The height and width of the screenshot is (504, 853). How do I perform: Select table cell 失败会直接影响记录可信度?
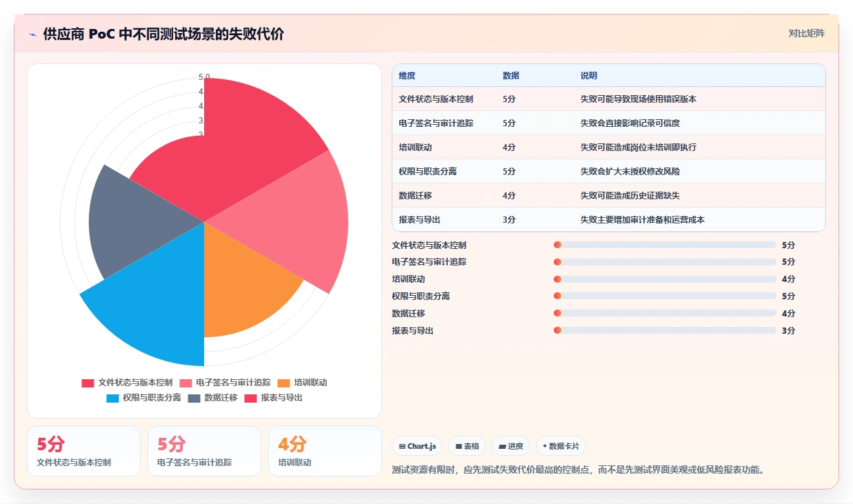(630, 123)
